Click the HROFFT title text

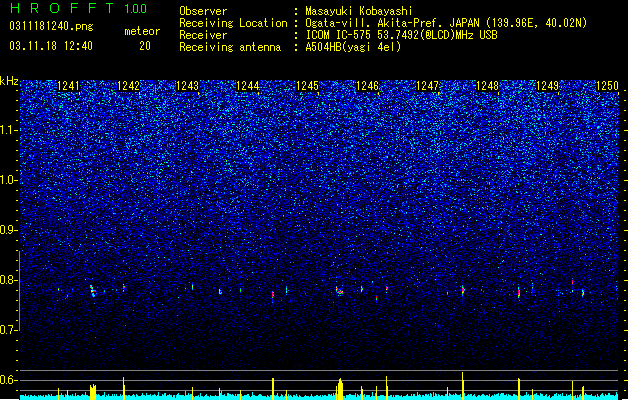pyautogui.click(x=79, y=8)
